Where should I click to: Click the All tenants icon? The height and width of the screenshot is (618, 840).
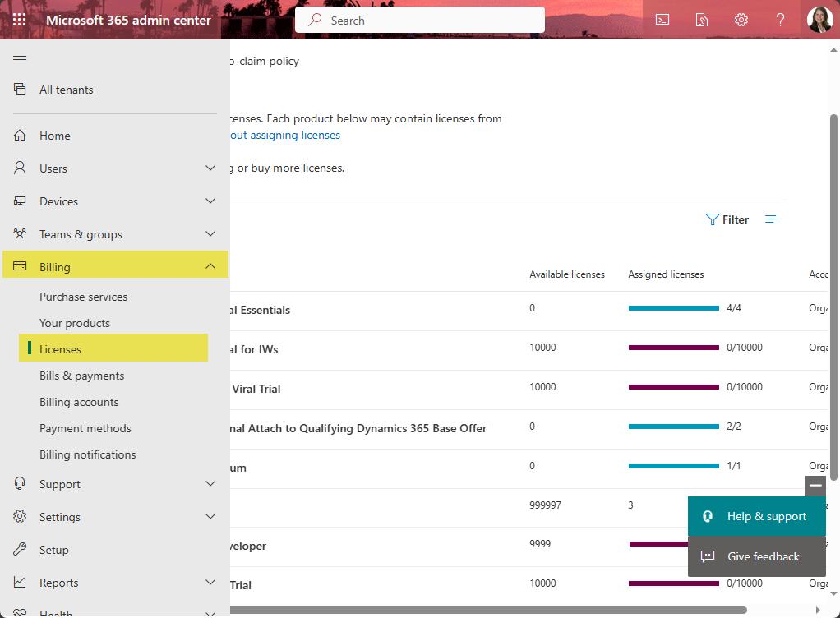tap(20, 89)
